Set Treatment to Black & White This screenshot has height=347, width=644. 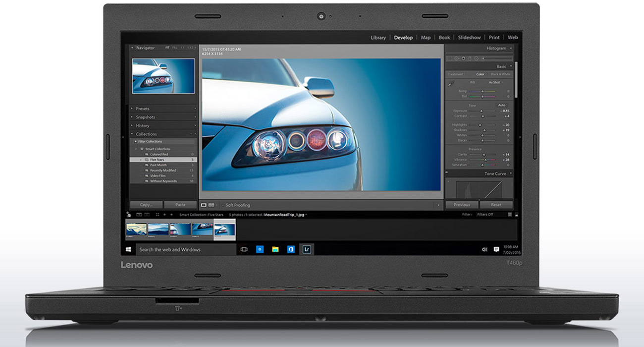(500, 74)
